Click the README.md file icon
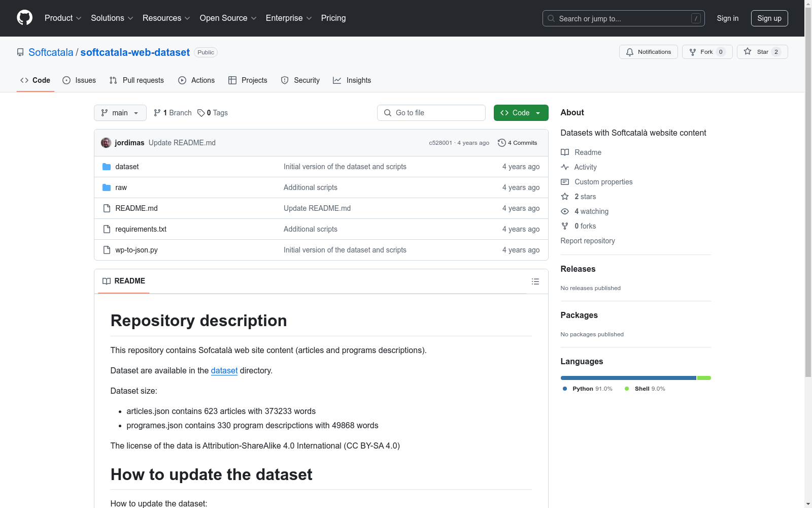812x508 pixels. tap(107, 208)
